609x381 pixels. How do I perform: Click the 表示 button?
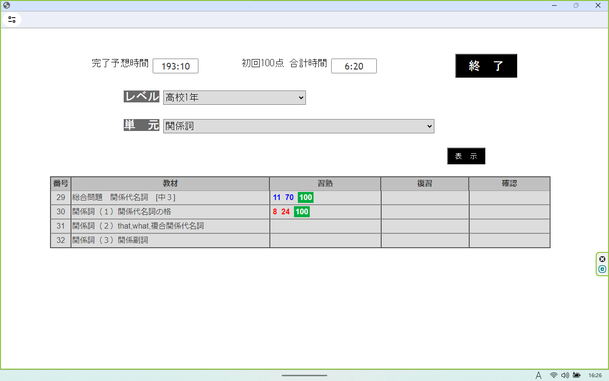pos(466,156)
